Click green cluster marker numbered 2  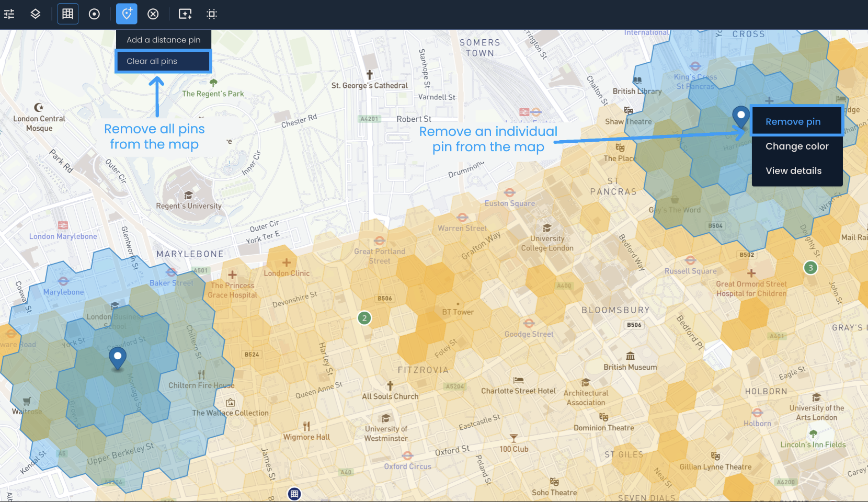(x=364, y=318)
